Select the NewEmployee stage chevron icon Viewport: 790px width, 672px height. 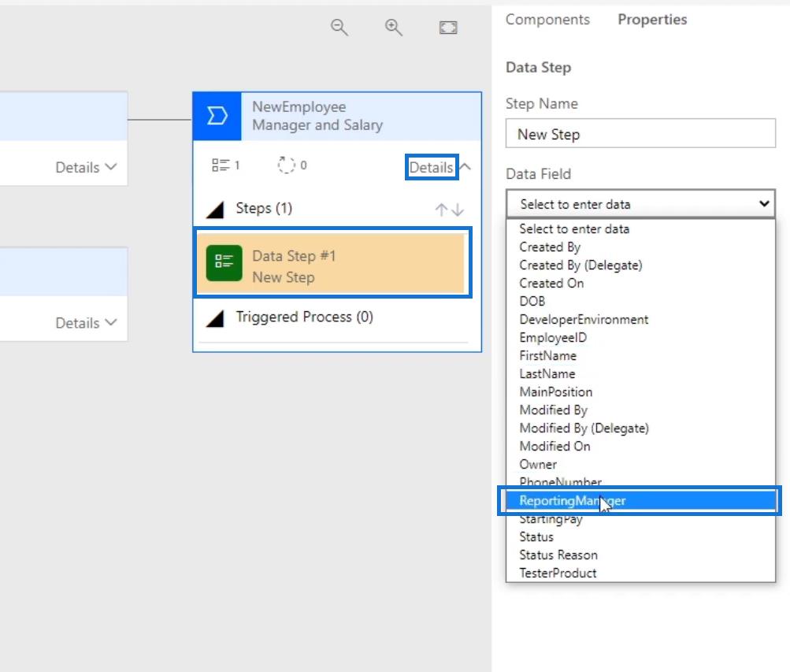(217, 116)
